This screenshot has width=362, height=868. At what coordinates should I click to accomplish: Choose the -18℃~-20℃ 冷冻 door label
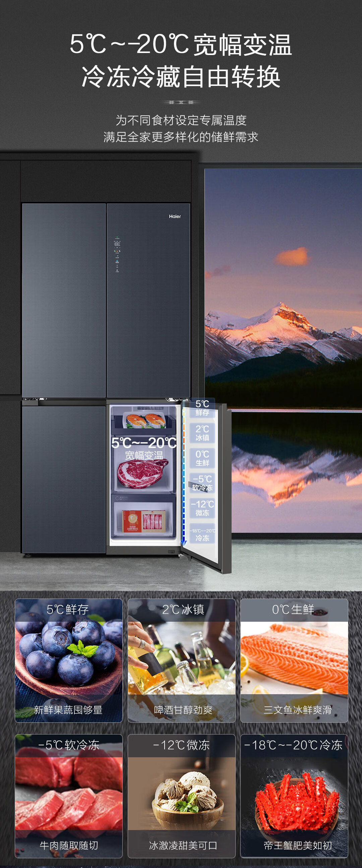202,534
